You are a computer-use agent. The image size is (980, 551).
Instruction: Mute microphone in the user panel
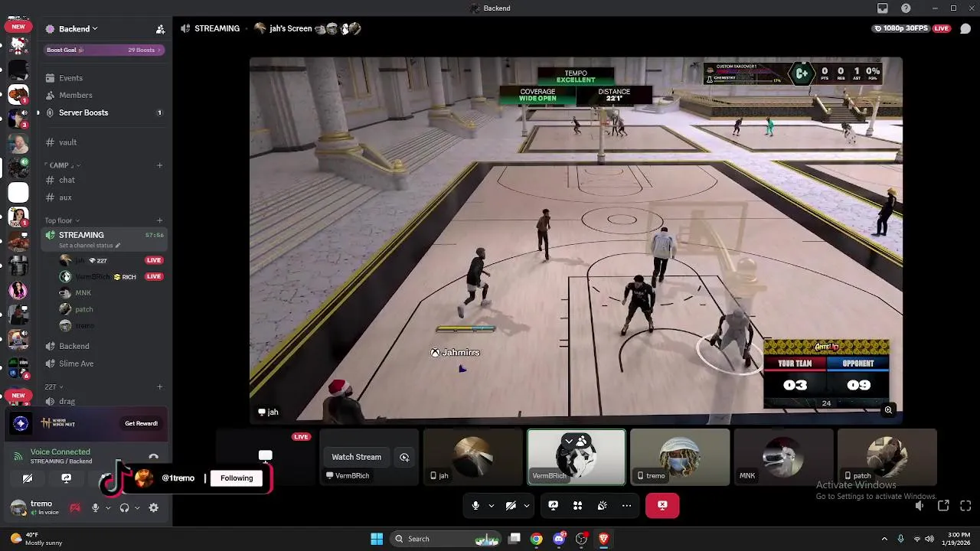[95, 507]
